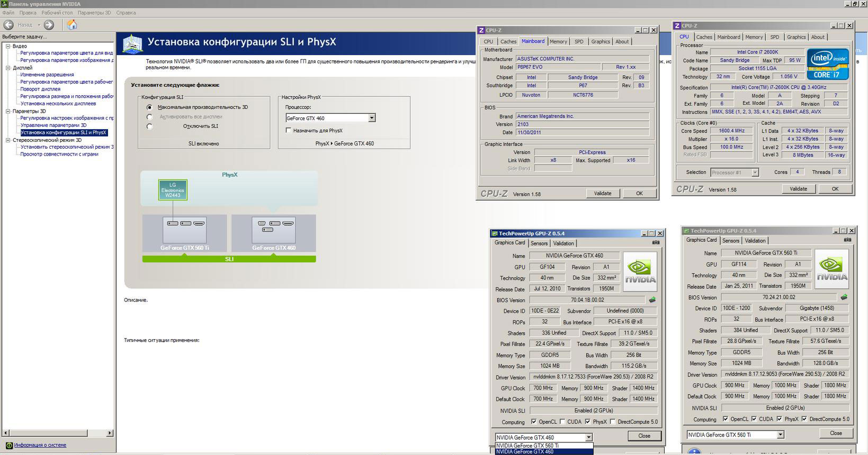Click the LG Electronics W2443 display box
Image resolution: width=868 pixels, height=455 pixels.
point(173,190)
